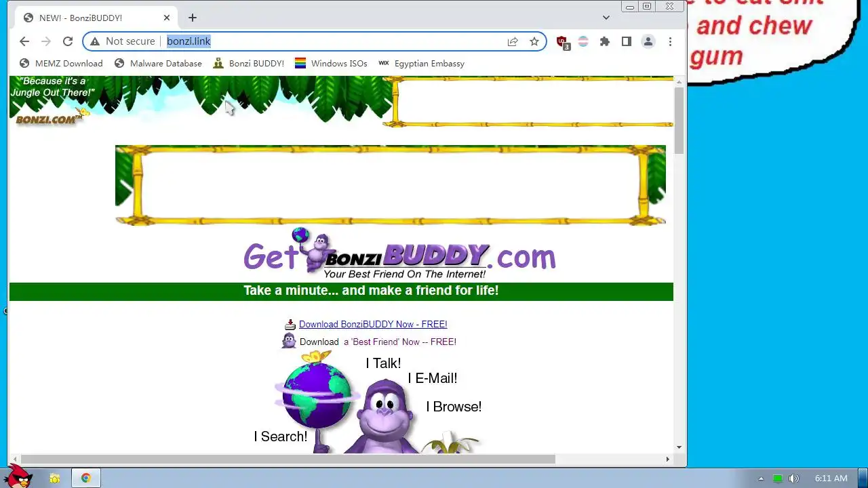Click the horizontal scrollbar left arrow
868x488 pixels.
coord(15,459)
